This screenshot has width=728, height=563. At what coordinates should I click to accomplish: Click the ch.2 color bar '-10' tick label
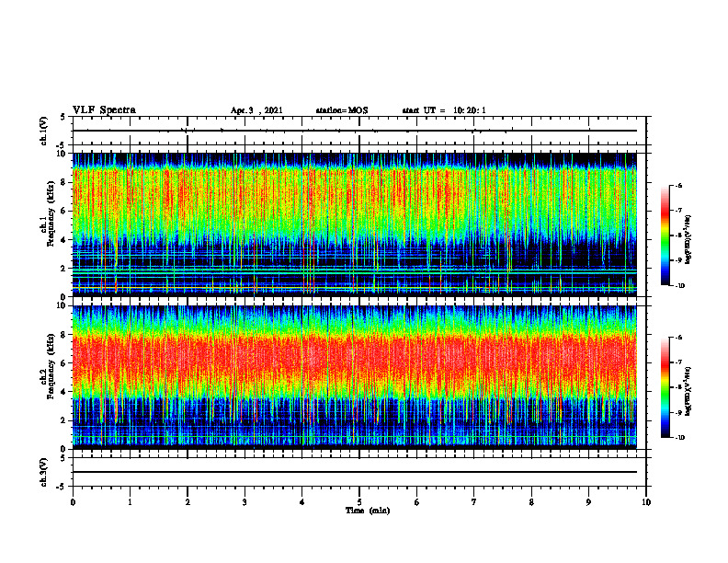point(679,438)
